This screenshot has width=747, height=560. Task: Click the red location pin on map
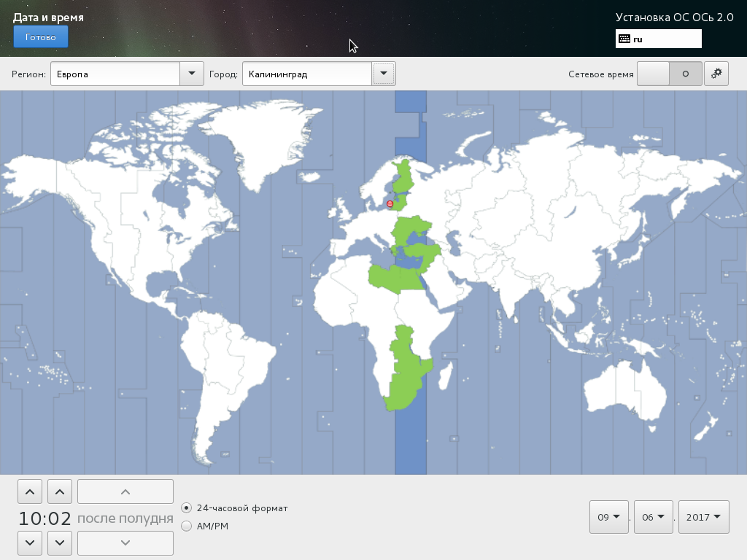(x=390, y=205)
